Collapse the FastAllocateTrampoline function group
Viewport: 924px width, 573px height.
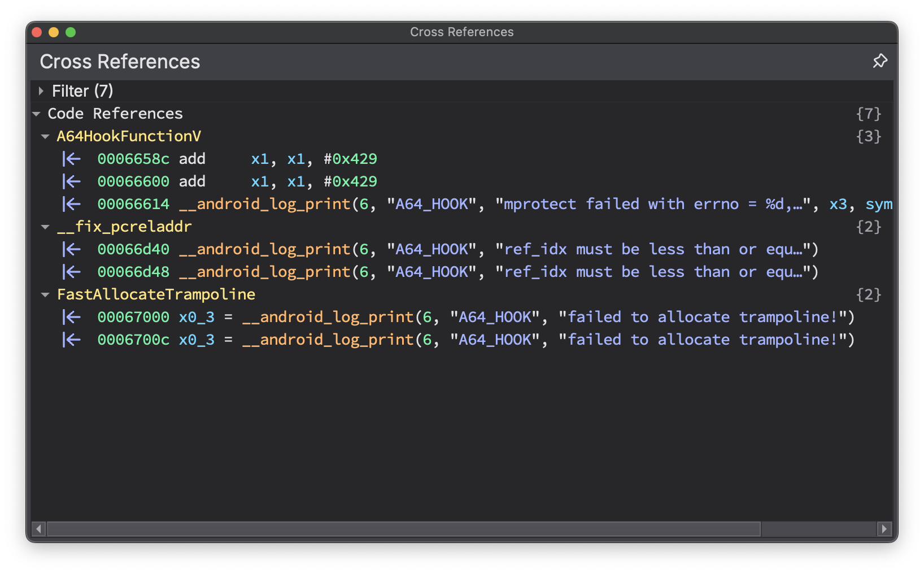pyautogui.click(x=45, y=295)
